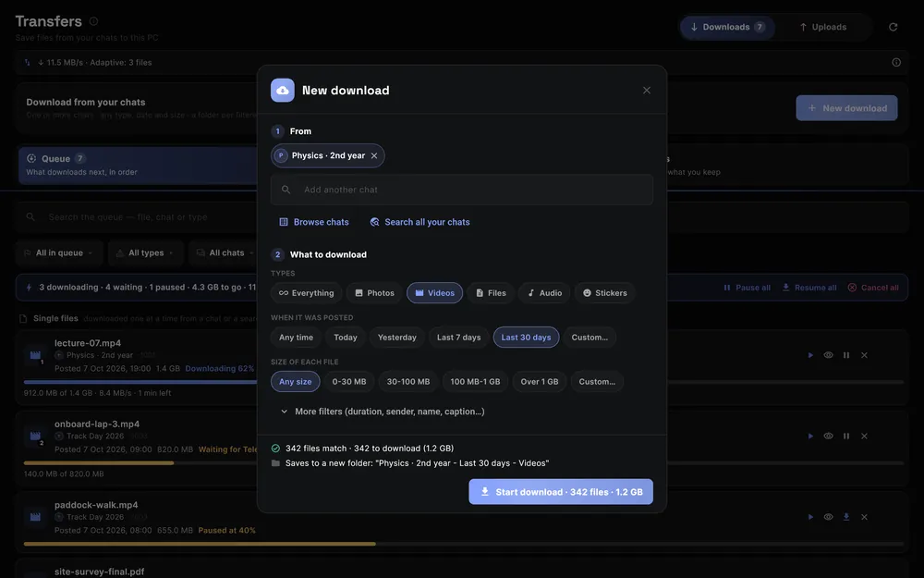
Task: Click the play icon on the paddock-walk.mp4 row
Action: [x=811, y=517]
